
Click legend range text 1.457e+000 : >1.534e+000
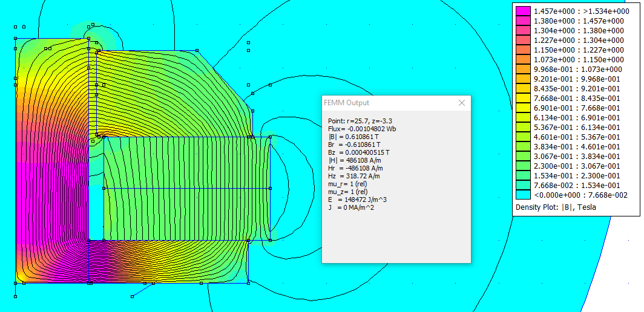[581, 11]
